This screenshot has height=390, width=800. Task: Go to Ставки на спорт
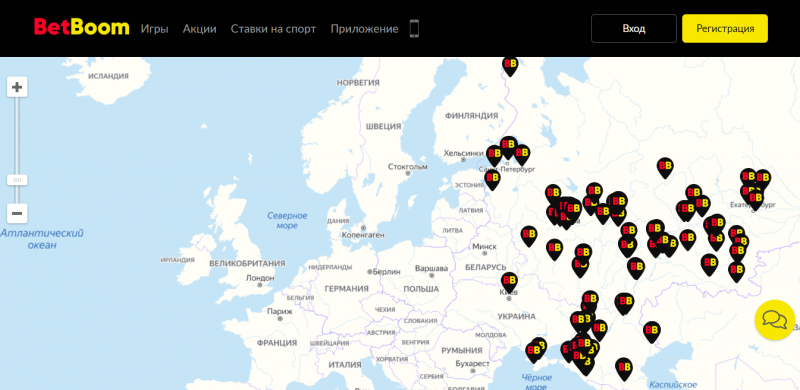(273, 29)
